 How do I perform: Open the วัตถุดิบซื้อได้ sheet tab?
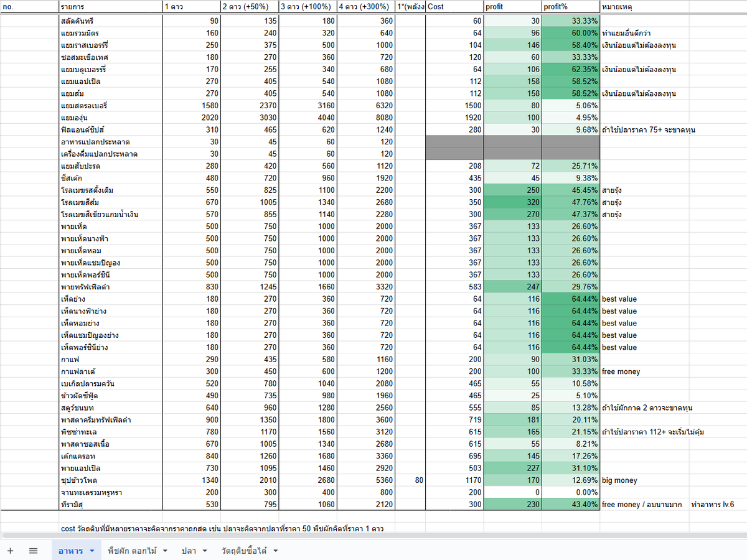tap(243, 551)
